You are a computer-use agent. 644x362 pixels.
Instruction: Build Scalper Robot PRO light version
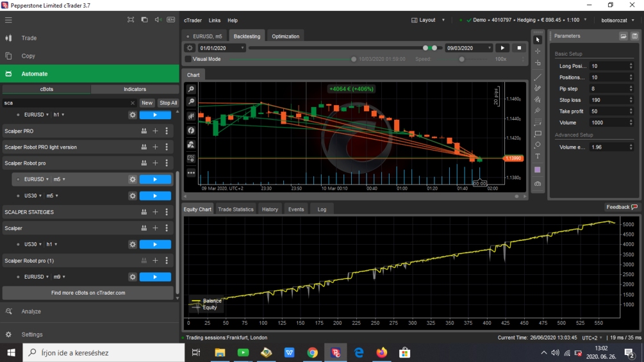pyautogui.click(x=144, y=147)
